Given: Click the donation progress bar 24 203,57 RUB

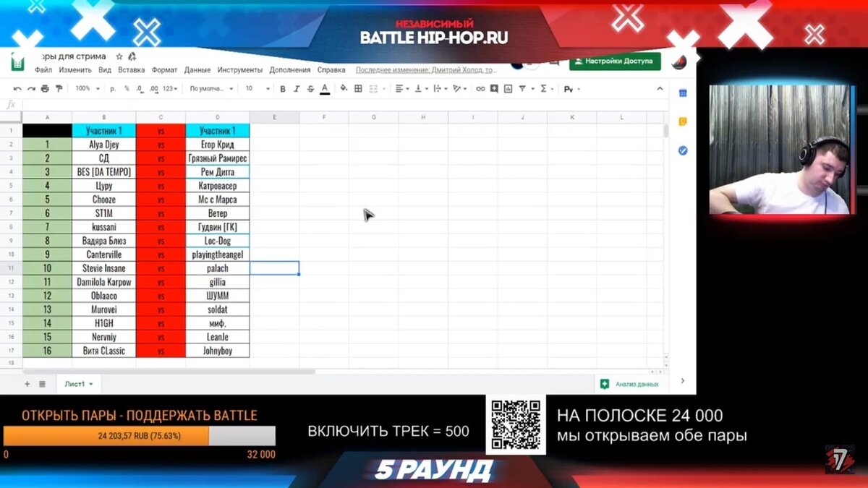Looking at the screenshot, I should (140, 436).
